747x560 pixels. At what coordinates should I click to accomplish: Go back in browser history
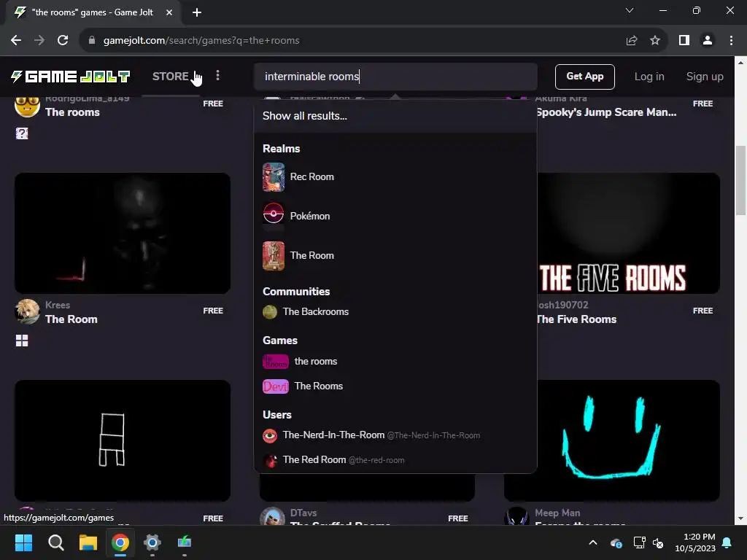coord(16,41)
